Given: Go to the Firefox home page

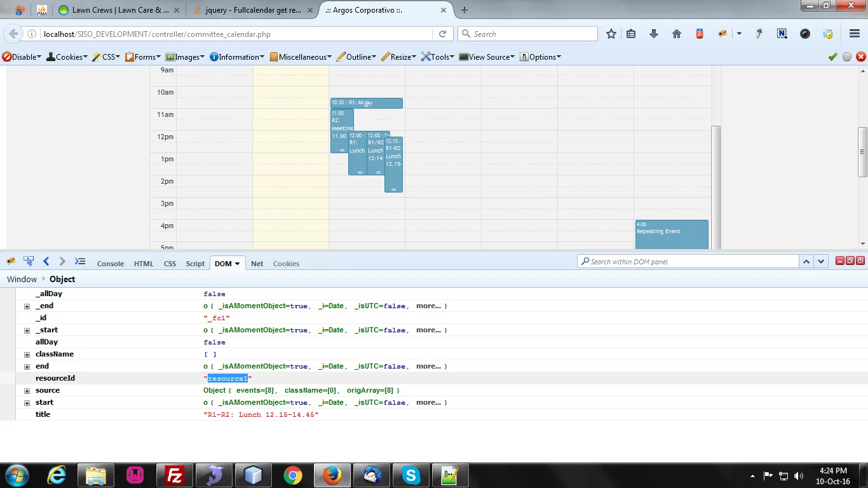Looking at the screenshot, I should coord(677,34).
